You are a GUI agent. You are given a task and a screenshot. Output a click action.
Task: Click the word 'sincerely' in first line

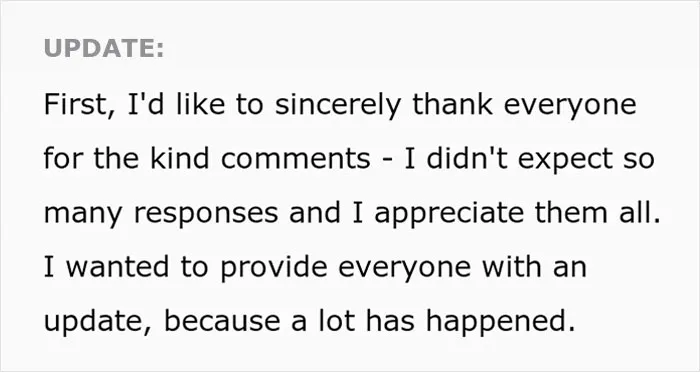338,107
